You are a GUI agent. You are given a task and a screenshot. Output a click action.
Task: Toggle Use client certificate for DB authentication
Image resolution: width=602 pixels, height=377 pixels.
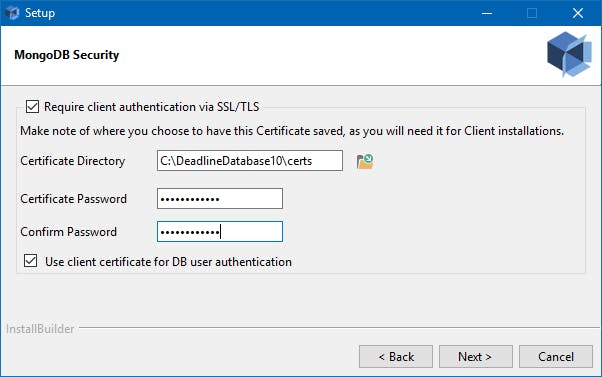tap(31, 260)
